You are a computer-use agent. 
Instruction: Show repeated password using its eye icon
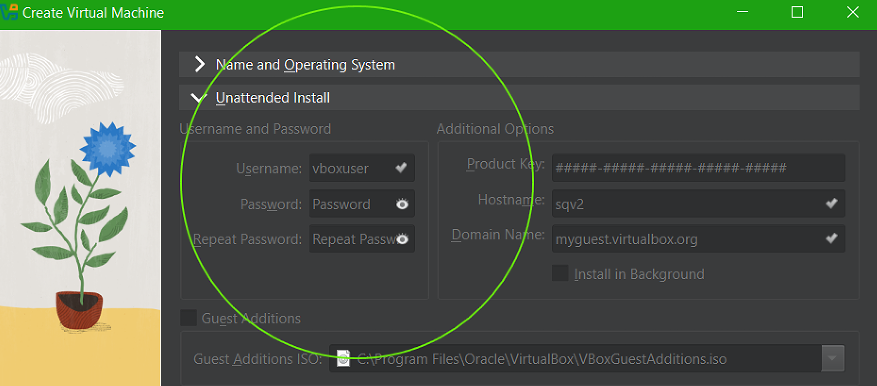pyautogui.click(x=402, y=240)
